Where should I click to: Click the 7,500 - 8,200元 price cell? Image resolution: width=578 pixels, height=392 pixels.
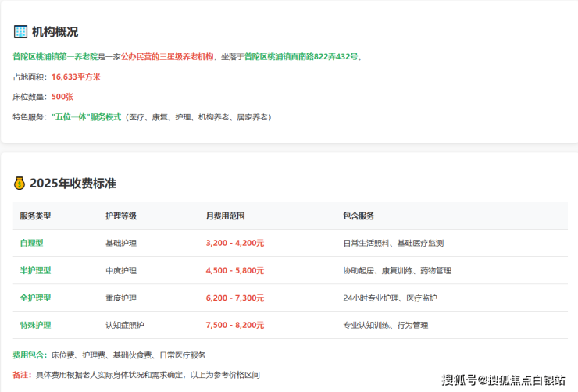[235, 326]
